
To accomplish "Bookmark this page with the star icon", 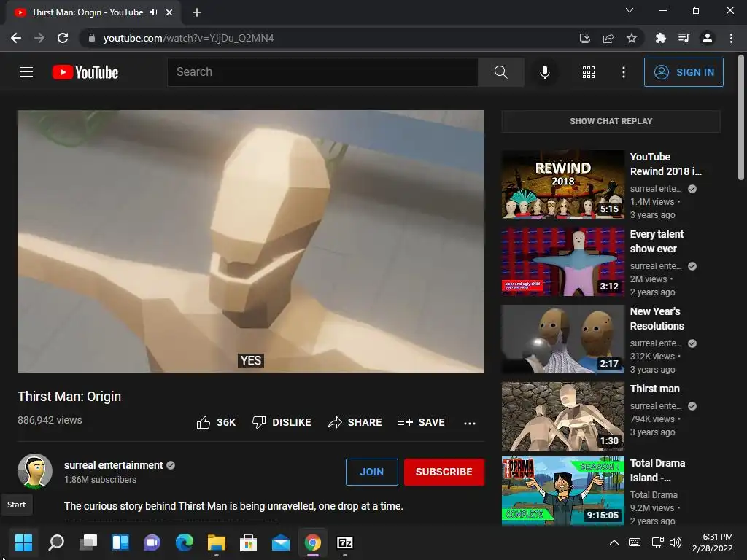I will [632, 38].
